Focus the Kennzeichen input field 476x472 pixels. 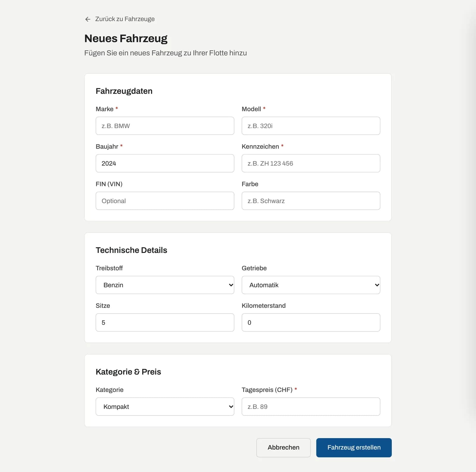coord(311,163)
